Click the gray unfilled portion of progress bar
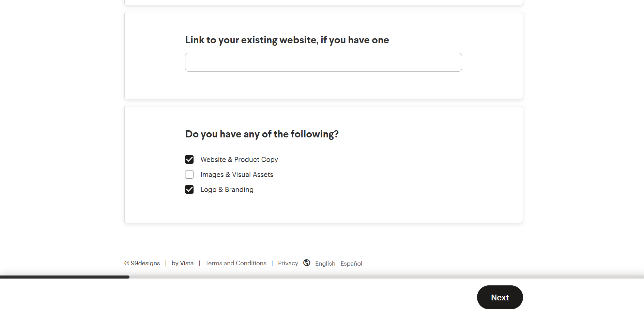The height and width of the screenshot is (313, 644). tap(387, 277)
